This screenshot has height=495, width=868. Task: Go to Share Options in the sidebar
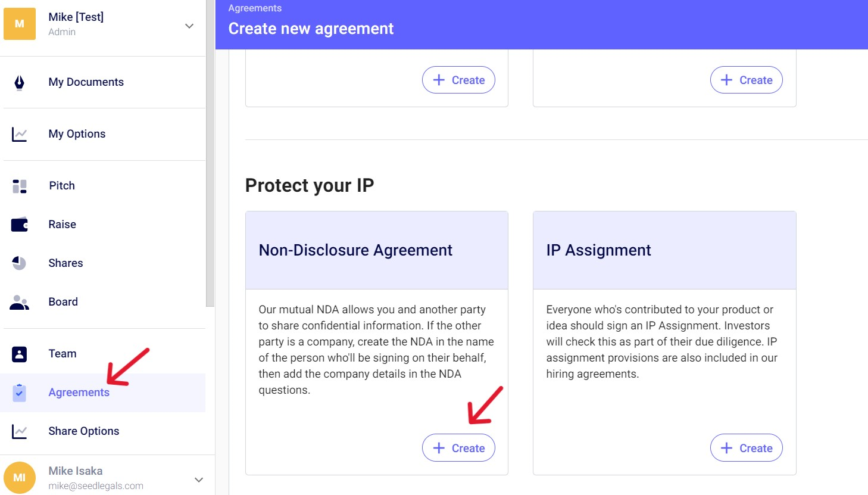[83, 431]
